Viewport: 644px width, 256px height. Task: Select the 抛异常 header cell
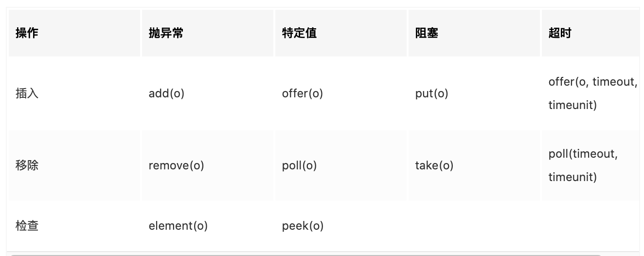pos(166,33)
